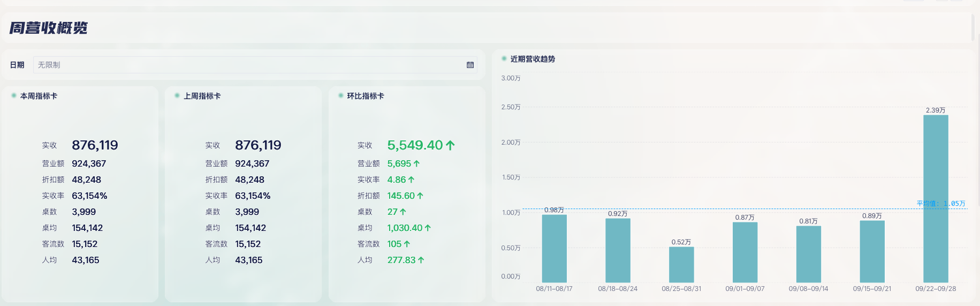Click the up arrow next to 277.83
The image size is (980, 306).
click(x=421, y=260)
